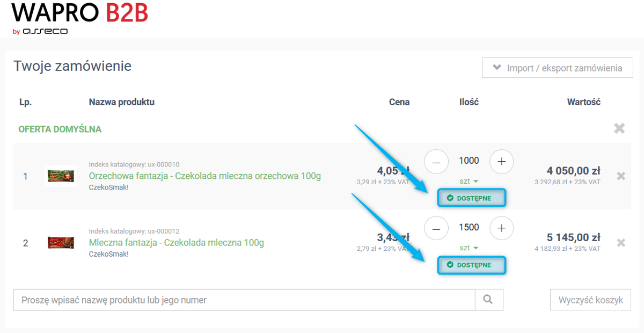This screenshot has height=333, width=644.
Task: Click the magnifier search icon button
Action: 488,300
